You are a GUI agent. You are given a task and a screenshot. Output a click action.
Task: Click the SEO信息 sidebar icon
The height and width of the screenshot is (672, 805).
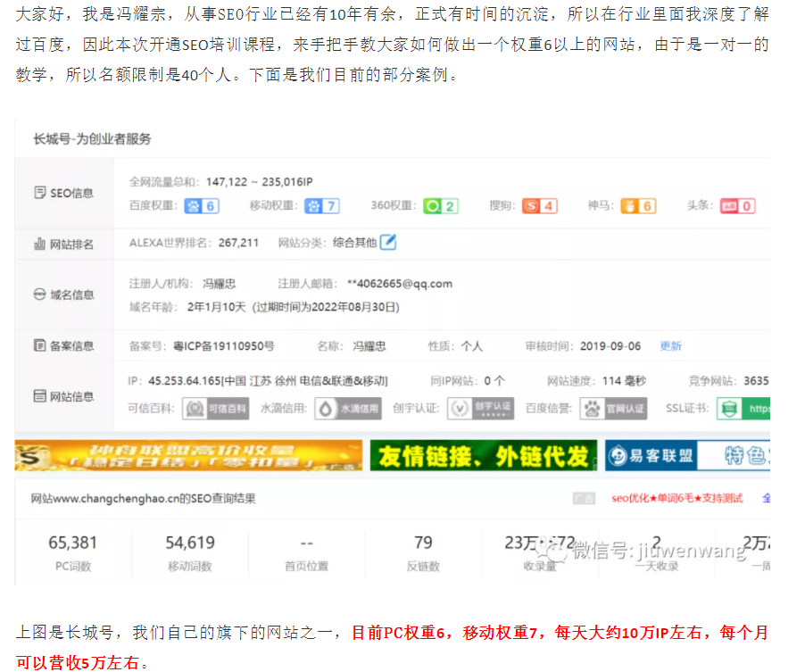(39, 193)
